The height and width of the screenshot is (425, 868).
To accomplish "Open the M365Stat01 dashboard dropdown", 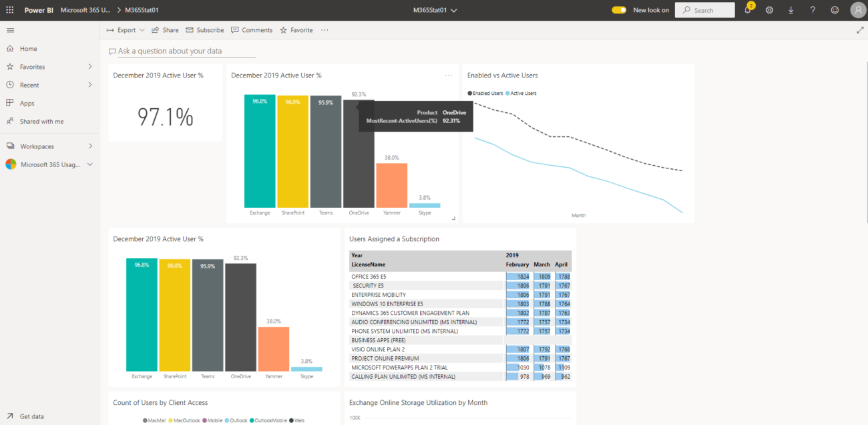I will pos(453,10).
